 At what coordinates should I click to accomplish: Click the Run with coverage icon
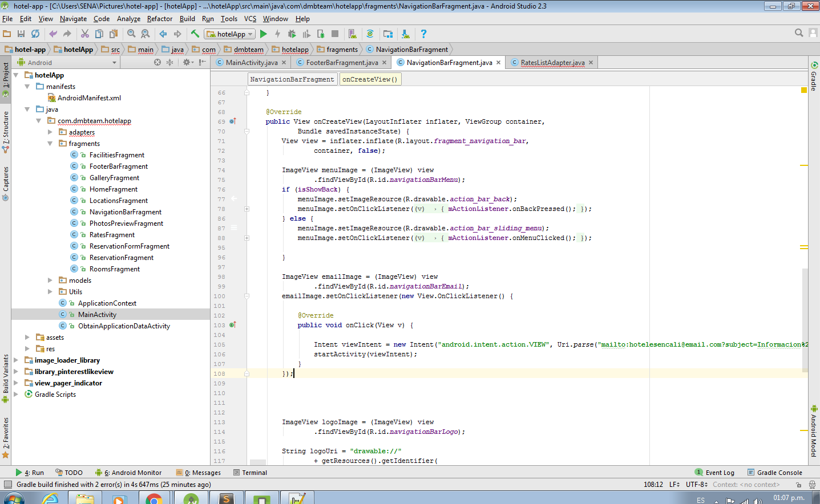tap(306, 34)
